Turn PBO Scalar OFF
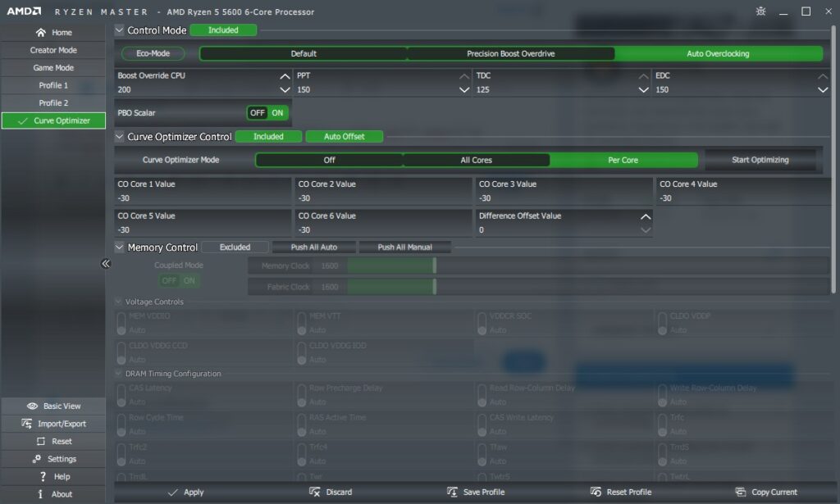The image size is (840, 504). pyautogui.click(x=257, y=113)
